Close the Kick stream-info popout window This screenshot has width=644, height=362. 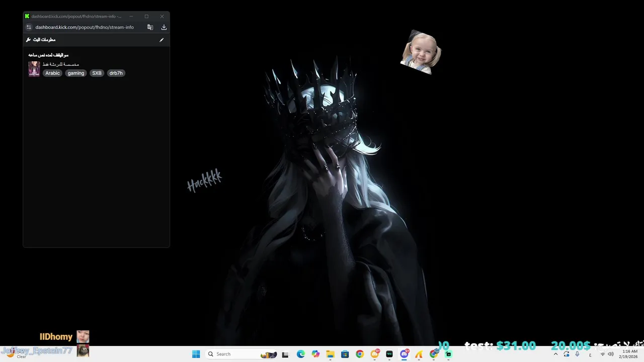click(162, 16)
